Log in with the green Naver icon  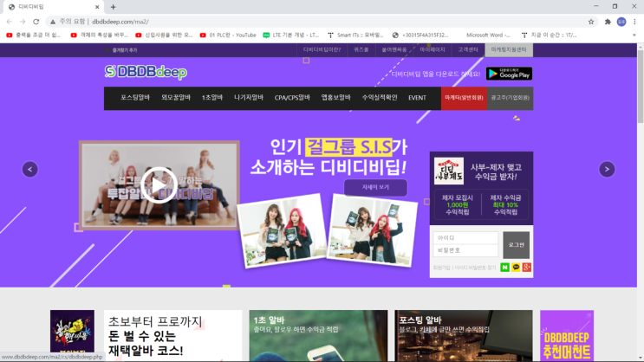(504, 268)
